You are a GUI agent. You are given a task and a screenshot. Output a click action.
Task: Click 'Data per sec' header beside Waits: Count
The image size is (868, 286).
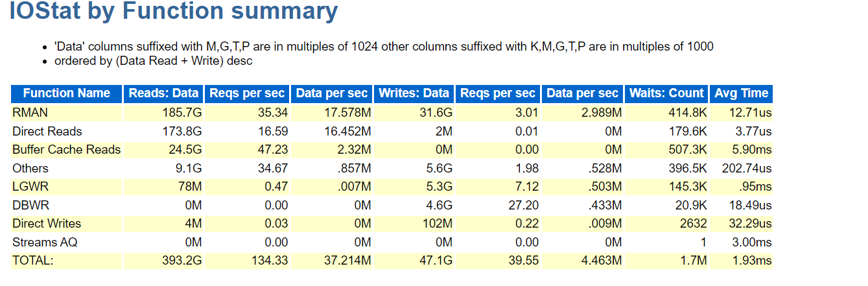click(x=582, y=93)
